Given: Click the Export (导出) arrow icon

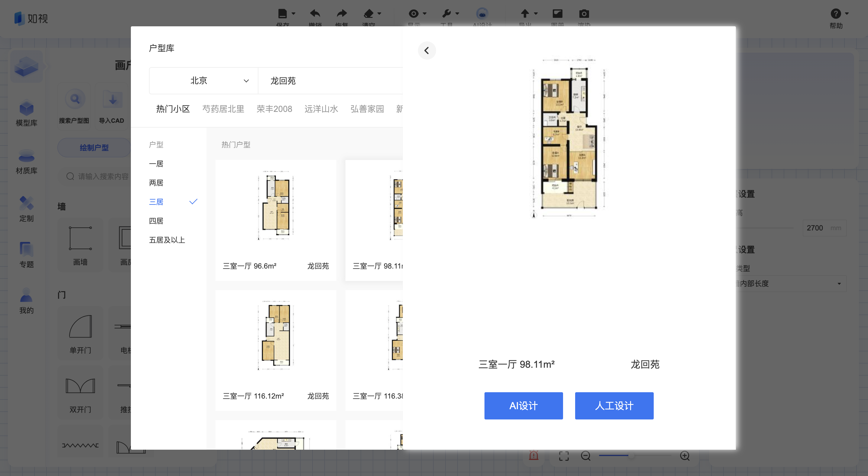Looking at the screenshot, I should click(x=525, y=14).
